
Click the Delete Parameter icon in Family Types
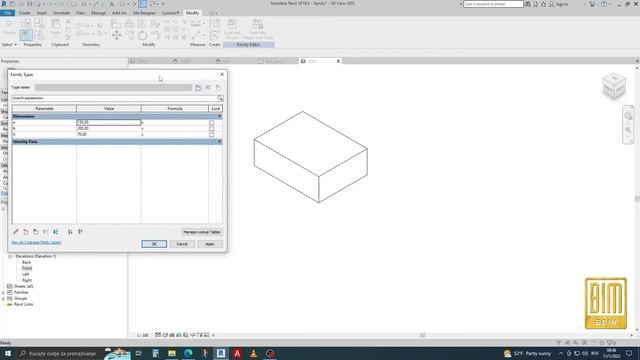(36, 232)
